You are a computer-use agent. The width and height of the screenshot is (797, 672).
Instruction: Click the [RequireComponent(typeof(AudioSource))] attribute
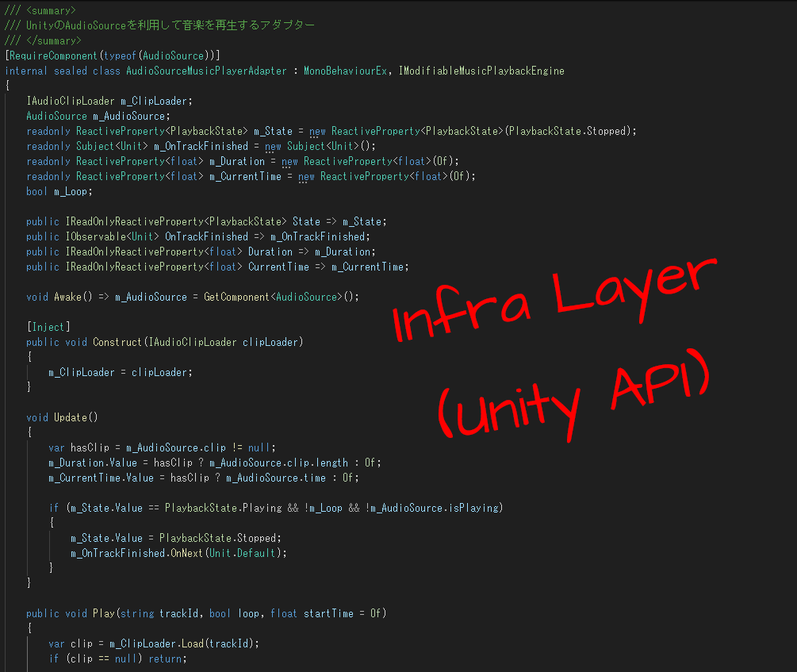pos(113,56)
